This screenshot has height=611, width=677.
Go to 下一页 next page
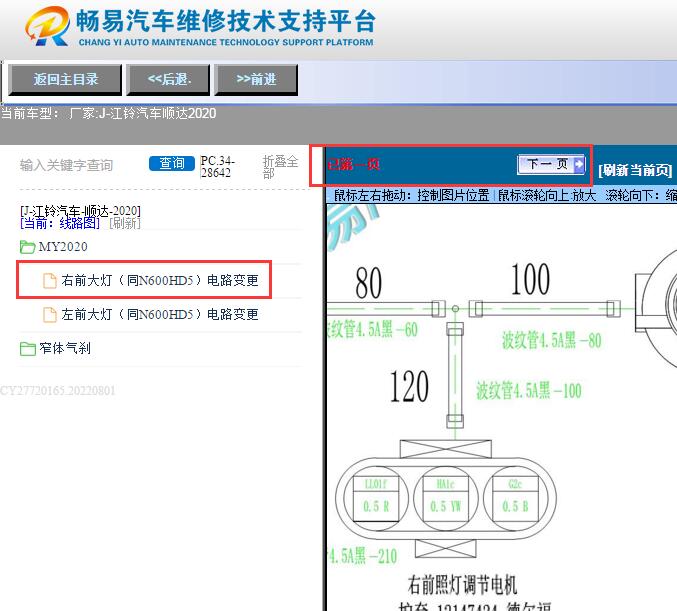pos(551,165)
